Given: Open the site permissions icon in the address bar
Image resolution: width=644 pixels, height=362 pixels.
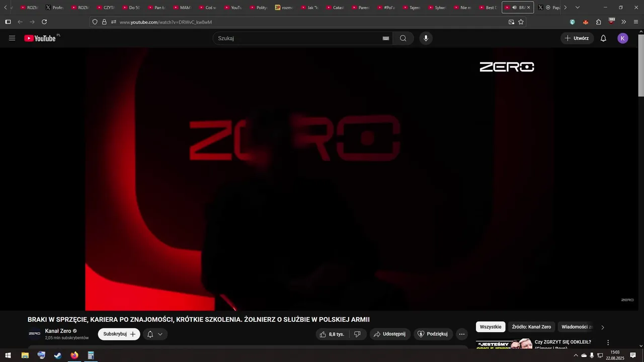Looking at the screenshot, I should click(x=114, y=22).
